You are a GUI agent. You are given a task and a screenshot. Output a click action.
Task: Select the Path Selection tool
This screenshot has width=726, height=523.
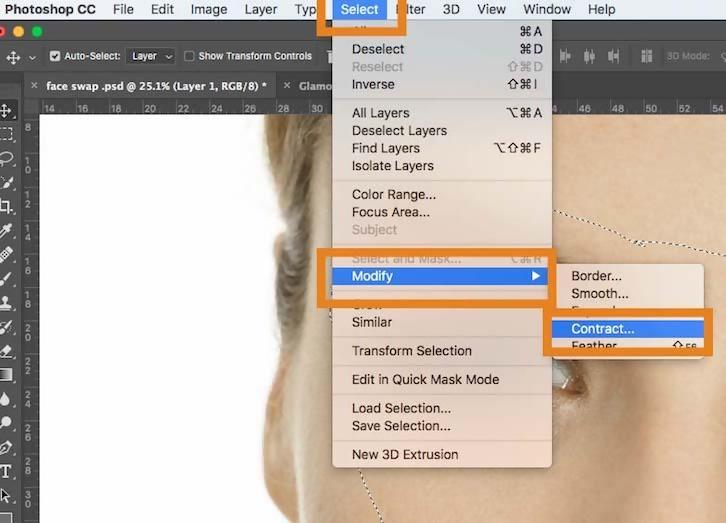pyautogui.click(x=6, y=496)
